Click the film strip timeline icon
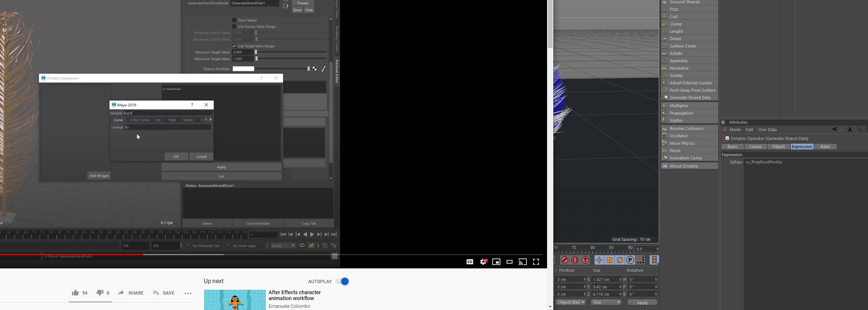 click(654, 260)
